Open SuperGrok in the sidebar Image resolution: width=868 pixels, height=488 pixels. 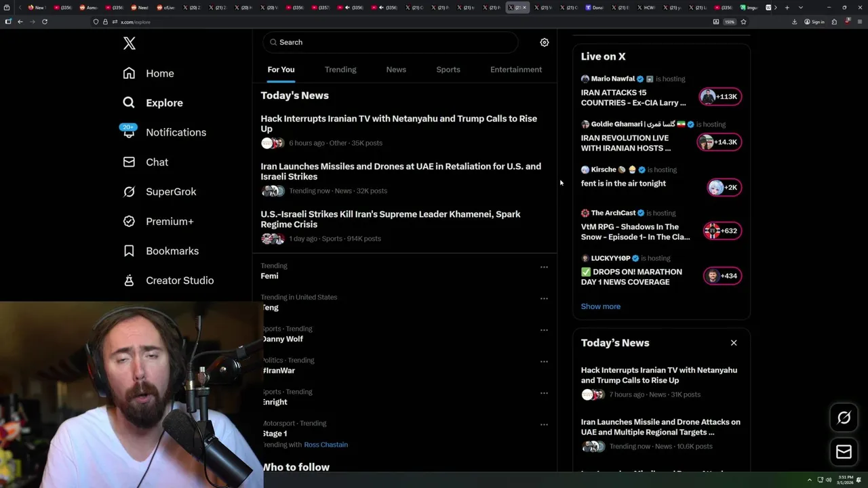tap(159, 192)
